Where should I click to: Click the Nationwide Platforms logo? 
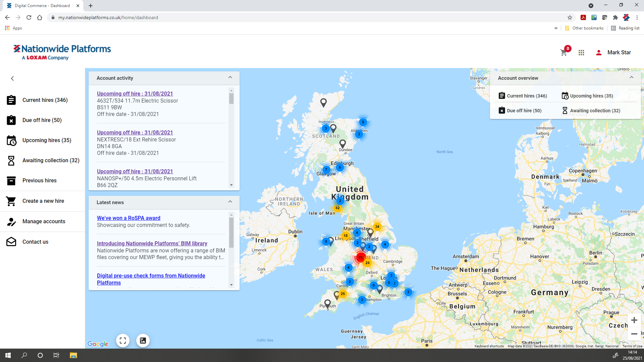coord(62,52)
